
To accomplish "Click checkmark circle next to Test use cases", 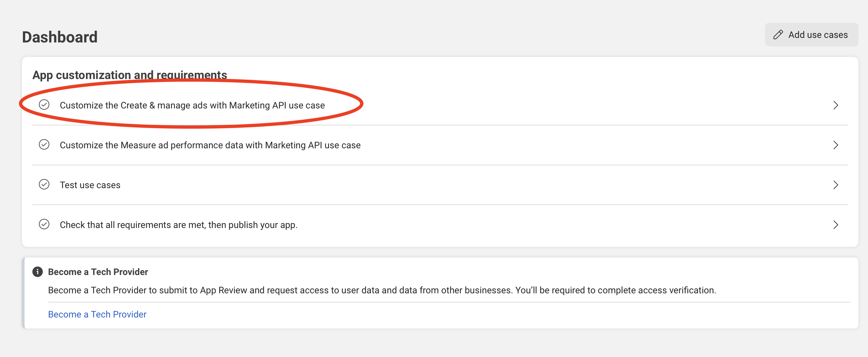I will 44,184.
